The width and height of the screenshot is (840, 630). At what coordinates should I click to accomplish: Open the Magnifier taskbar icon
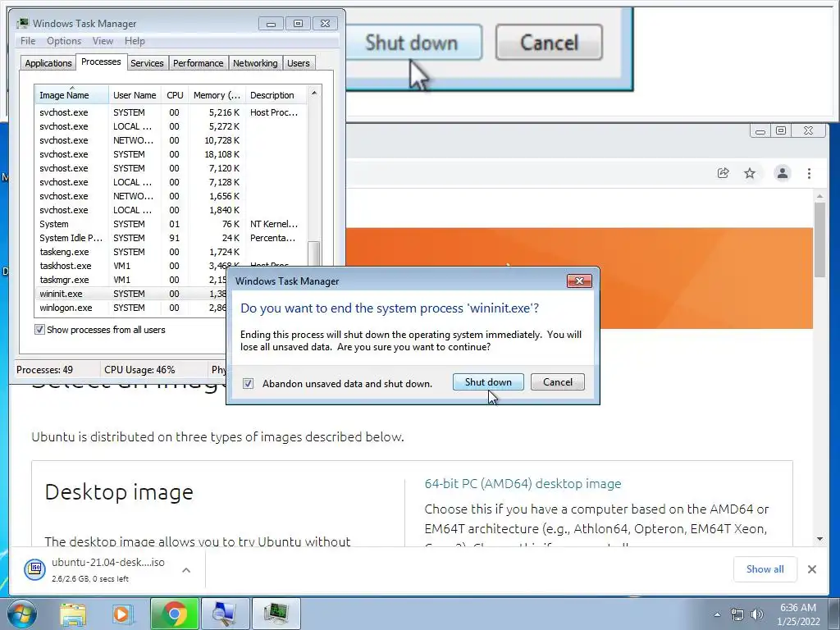[225, 614]
